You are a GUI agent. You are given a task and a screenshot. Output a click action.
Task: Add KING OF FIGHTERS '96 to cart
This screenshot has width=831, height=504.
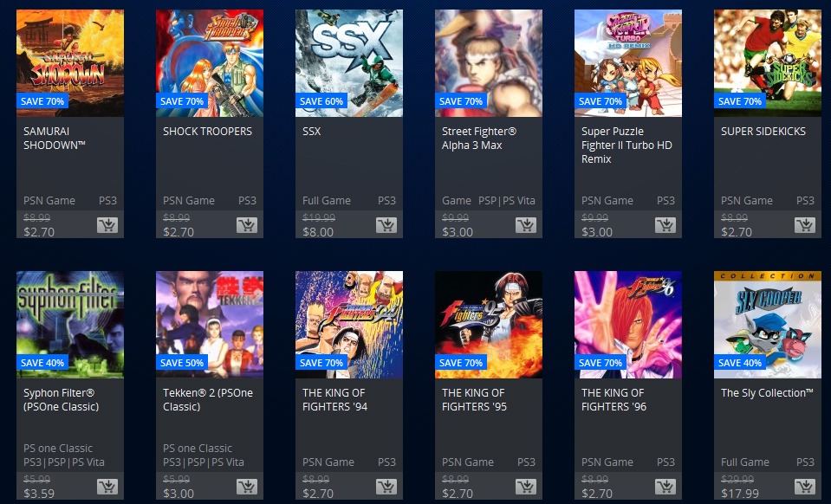pos(665,487)
